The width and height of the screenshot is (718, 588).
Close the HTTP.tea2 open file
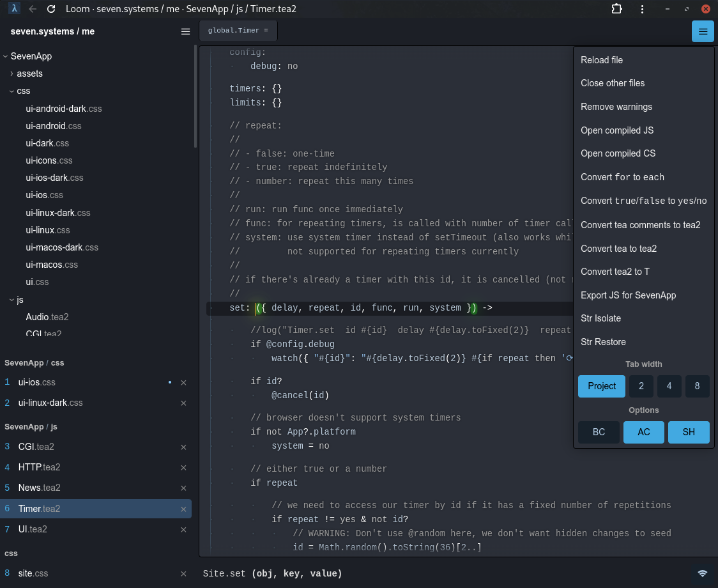coord(183,467)
